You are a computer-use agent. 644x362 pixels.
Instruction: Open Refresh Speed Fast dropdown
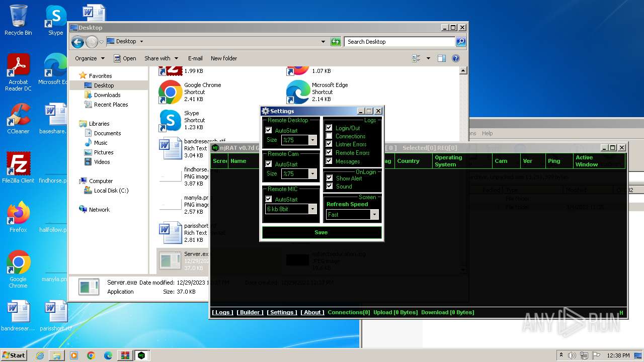[374, 215]
